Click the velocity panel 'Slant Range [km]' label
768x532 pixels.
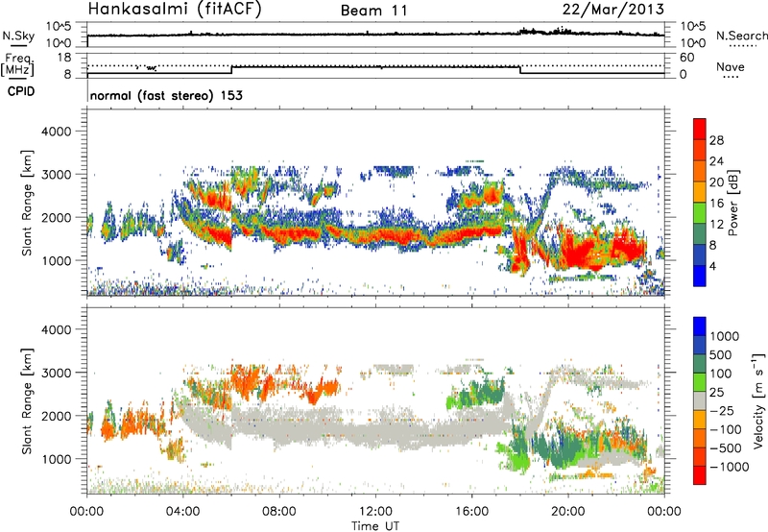tap(27, 401)
